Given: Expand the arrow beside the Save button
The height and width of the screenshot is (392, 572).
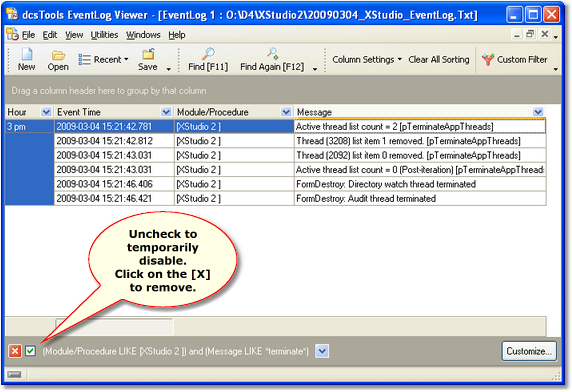Looking at the screenshot, I should tap(169, 69).
